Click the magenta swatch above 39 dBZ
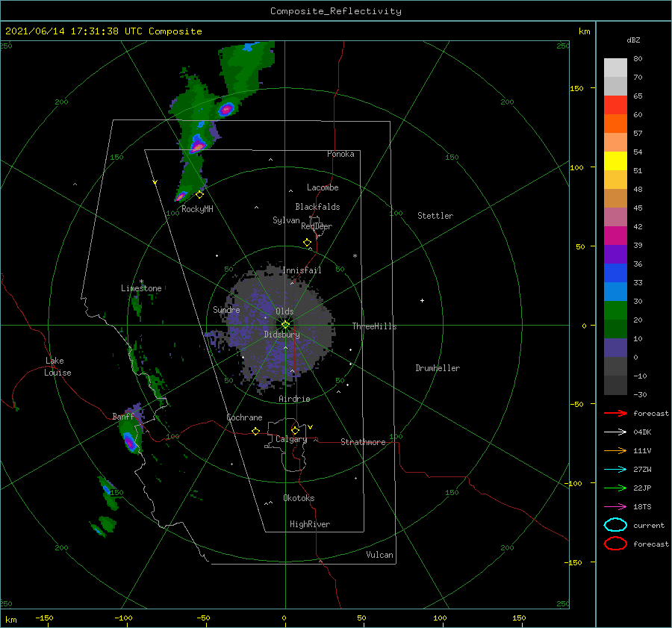672x628 pixels. (x=615, y=235)
